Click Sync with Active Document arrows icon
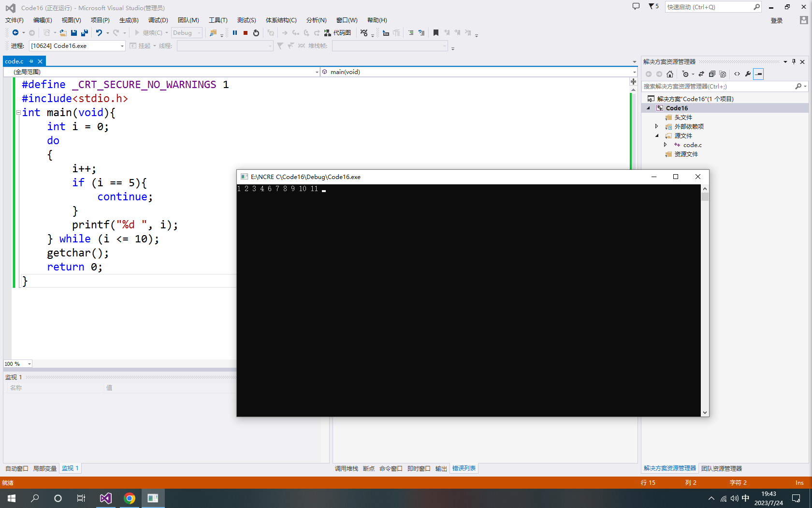The image size is (812, 508). 701,74
